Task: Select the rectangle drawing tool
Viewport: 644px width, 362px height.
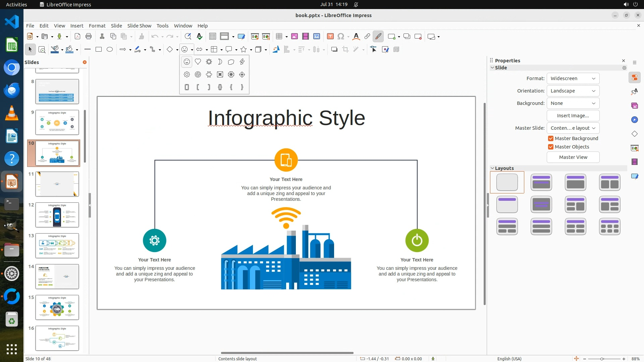Action: click(99, 49)
